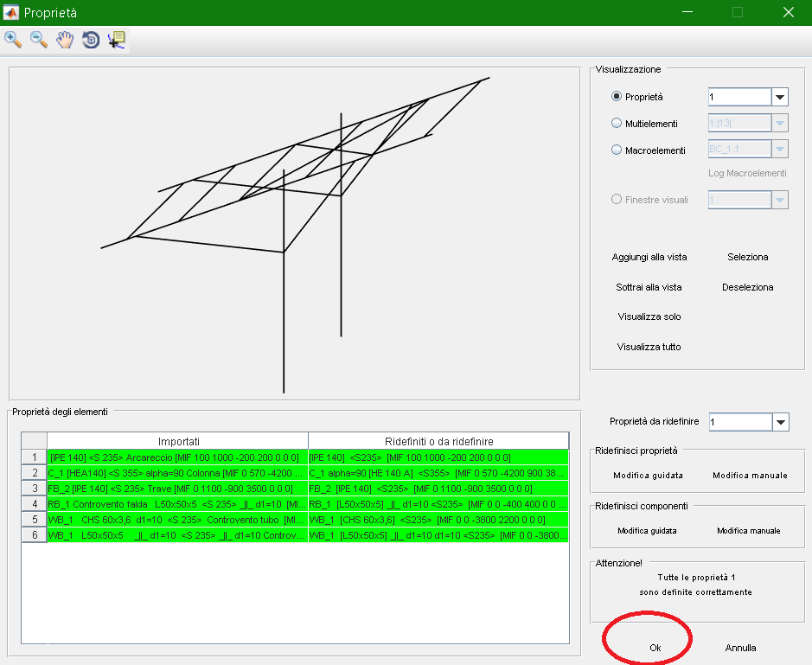Select the Proprietà radio button
Image resolution: width=812 pixels, height=665 pixels.
tap(617, 96)
